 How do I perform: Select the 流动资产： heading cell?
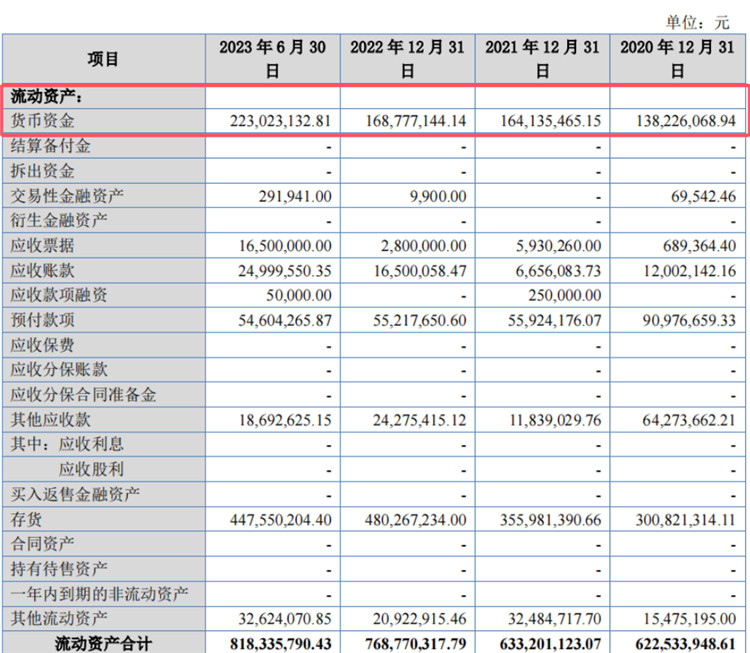click(x=47, y=96)
